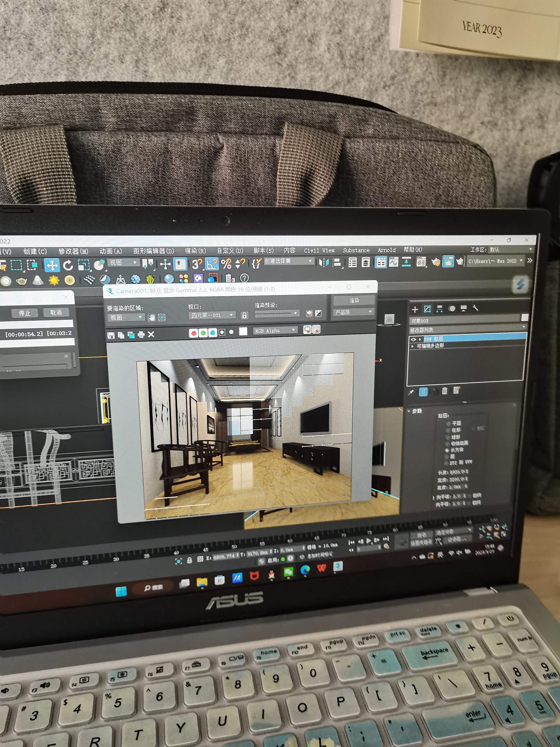Open the RGB Alpha channel dropdown
This screenshot has height=747, width=560.
(x=275, y=331)
